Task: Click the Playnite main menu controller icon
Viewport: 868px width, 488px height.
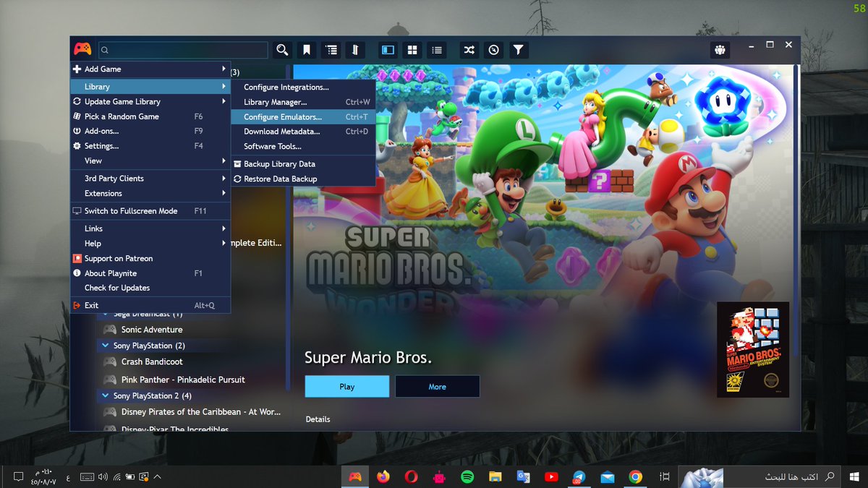Action: coord(82,49)
